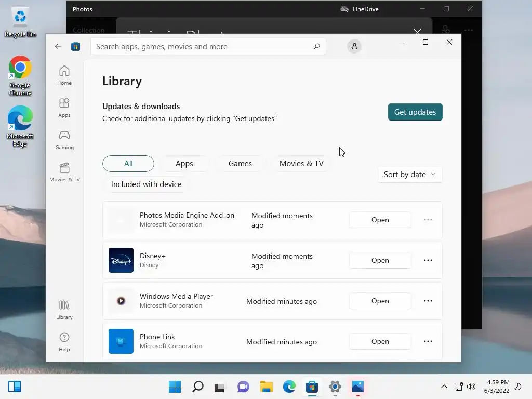Close the dialog in the Photos window
This screenshot has height=399, width=532.
(x=417, y=31)
